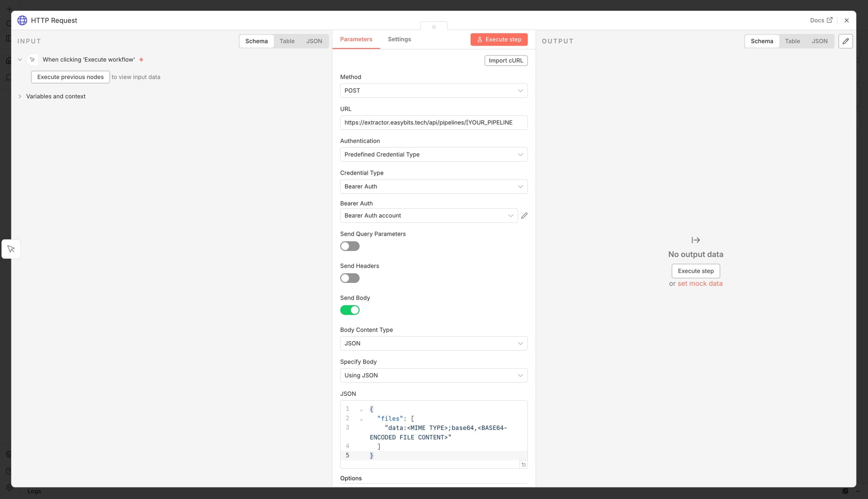Select the Table view in the Input panel
Viewport: 868px width, 499px height.
(287, 41)
